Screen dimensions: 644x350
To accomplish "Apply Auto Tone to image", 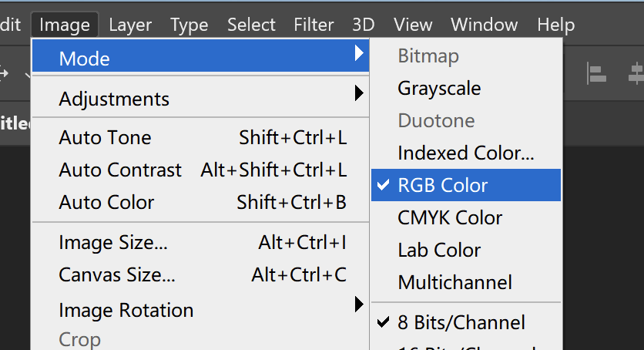I will [105, 138].
